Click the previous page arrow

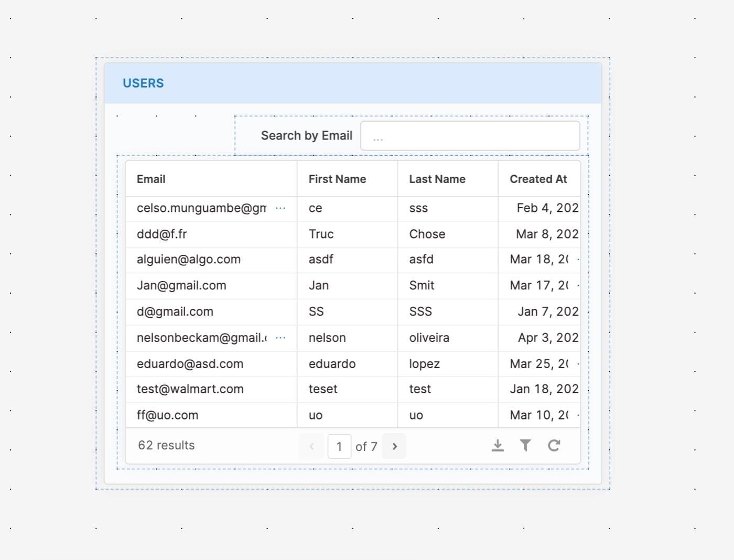pos(311,446)
